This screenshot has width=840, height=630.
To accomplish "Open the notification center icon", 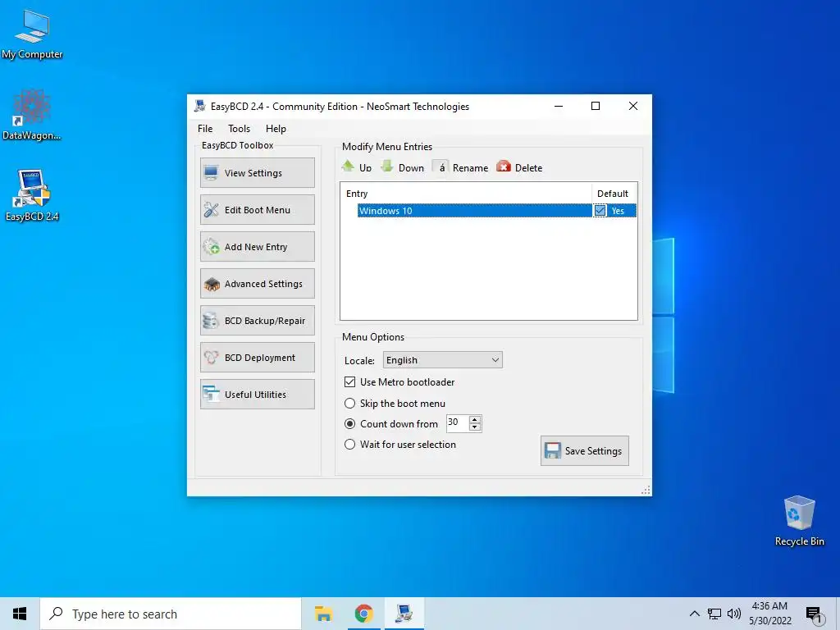I will 814,614.
